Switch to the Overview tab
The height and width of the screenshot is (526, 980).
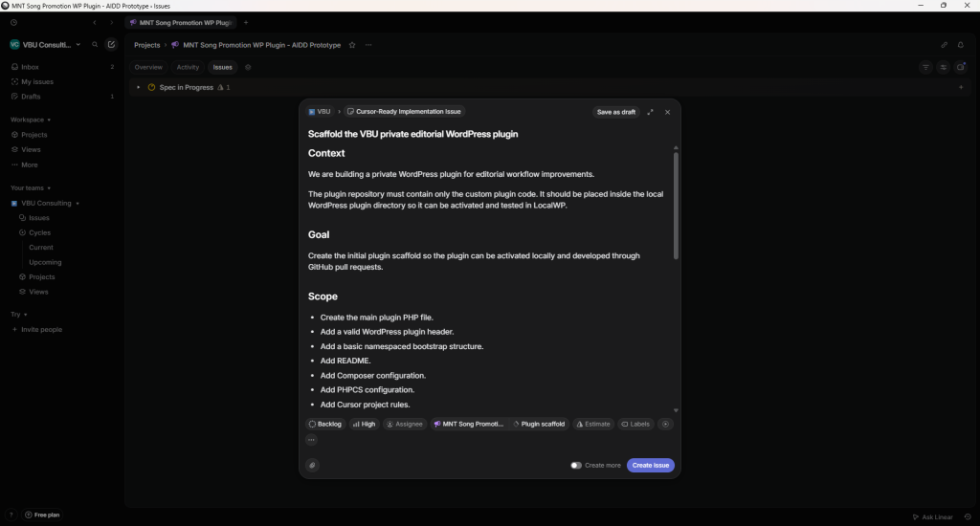pyautogui.click(x=148, y=68)
